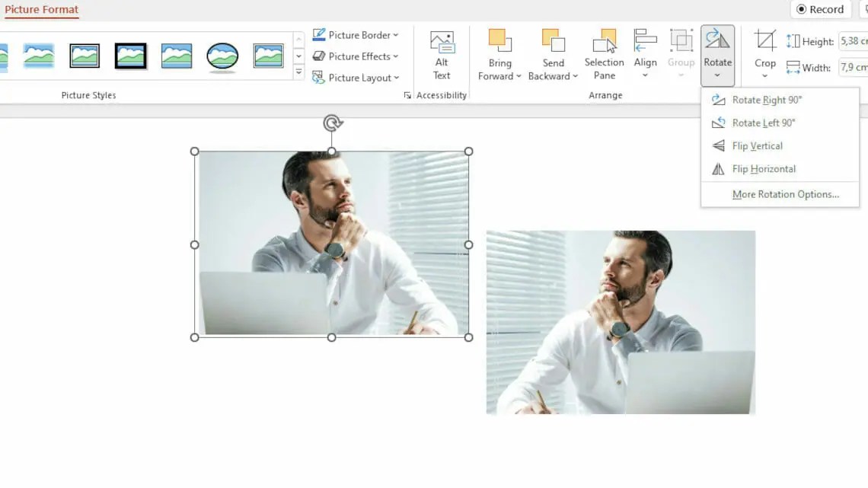Click the Picture Border icon
Image resolution: width=868 pixels, height=488 pixels.
(x=320, y=34)
